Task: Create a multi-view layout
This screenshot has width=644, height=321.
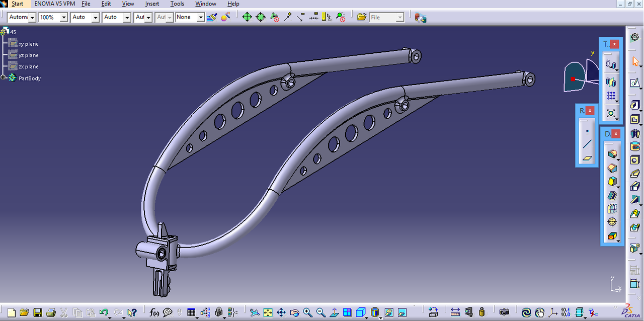Action: coord(347,313)
